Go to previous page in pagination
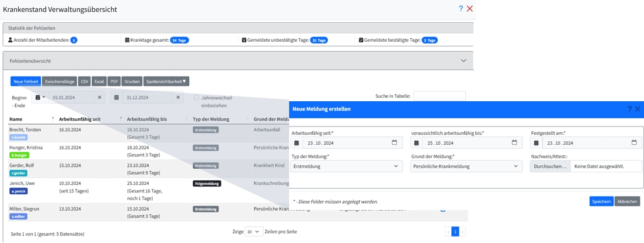Image resolution: width=644 pixels, height=243 pixels. click(448, 232)
